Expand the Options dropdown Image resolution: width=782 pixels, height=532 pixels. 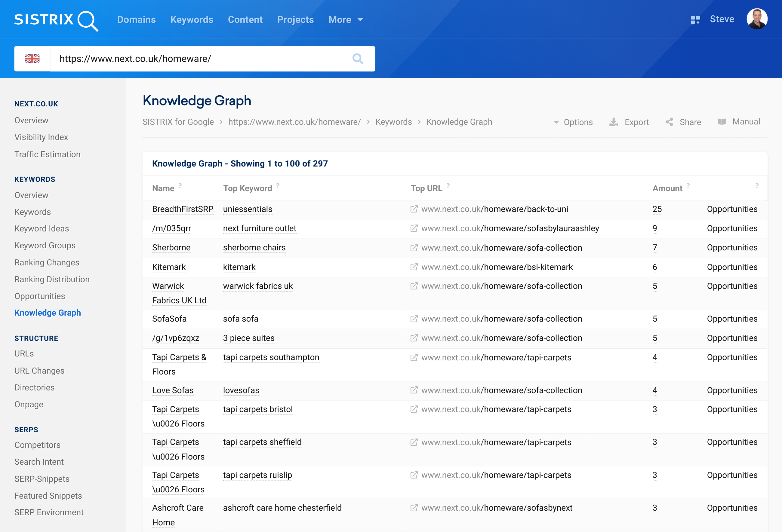pos(573,122)
